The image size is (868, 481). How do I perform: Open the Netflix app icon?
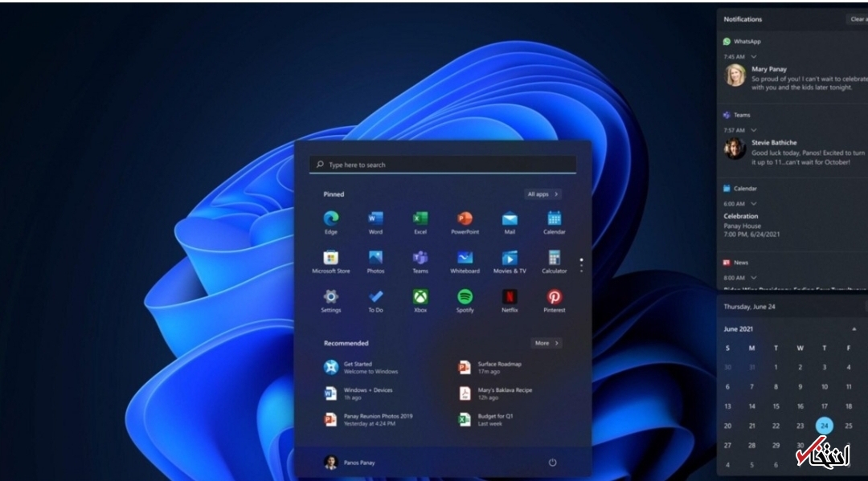[x=510, y=297]
